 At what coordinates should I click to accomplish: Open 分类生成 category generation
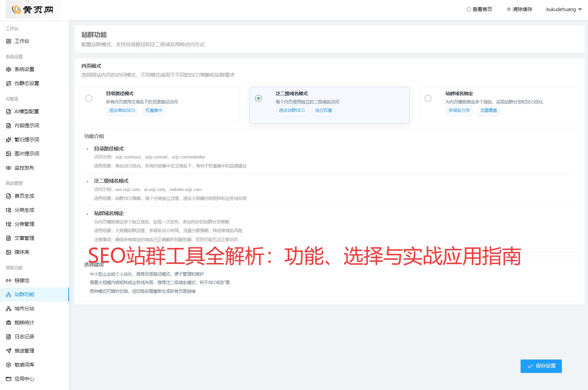coord(23,210)
